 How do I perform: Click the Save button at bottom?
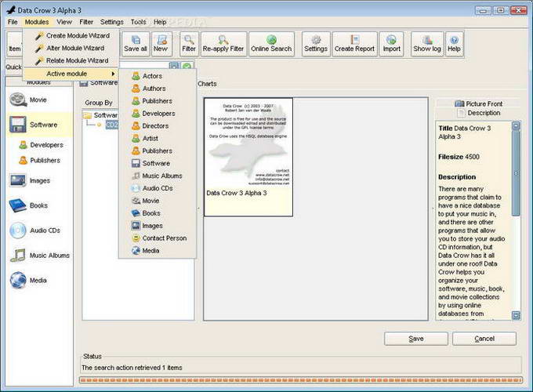click(416, 339)
